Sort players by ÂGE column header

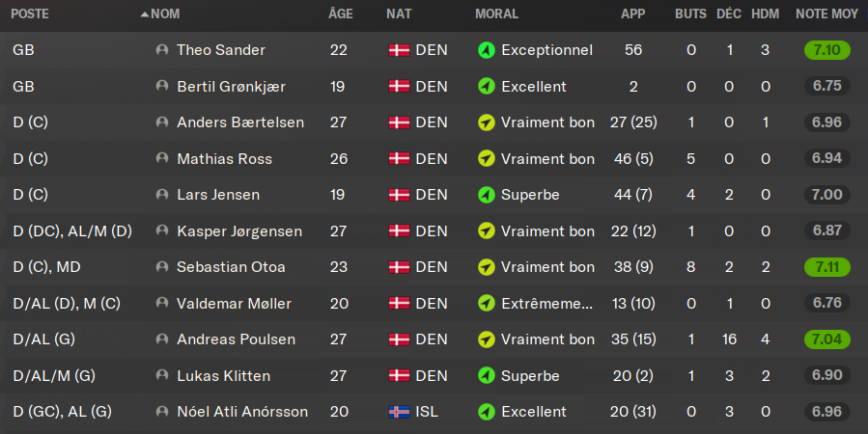(x=340, y=14)
